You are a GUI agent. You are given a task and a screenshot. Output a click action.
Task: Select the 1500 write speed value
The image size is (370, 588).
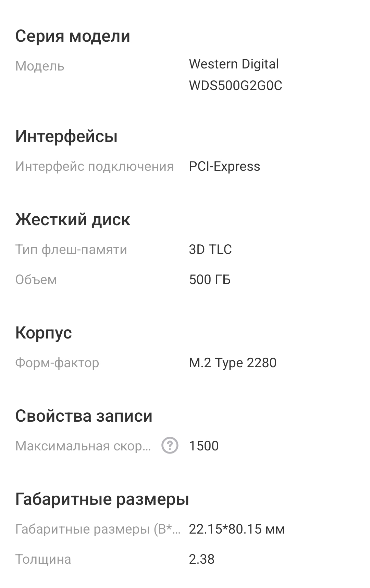(x=204, y=446)
